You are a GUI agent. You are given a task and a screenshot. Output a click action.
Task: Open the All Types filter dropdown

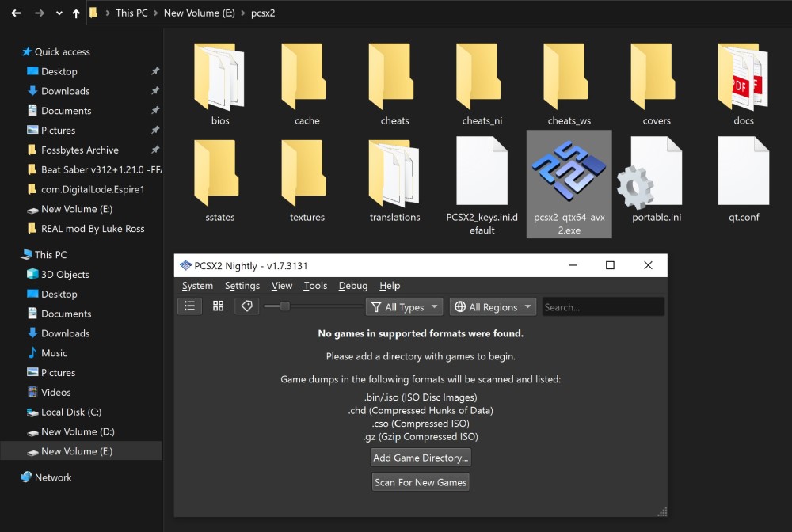pyautogui.click(x=403, y=306)
